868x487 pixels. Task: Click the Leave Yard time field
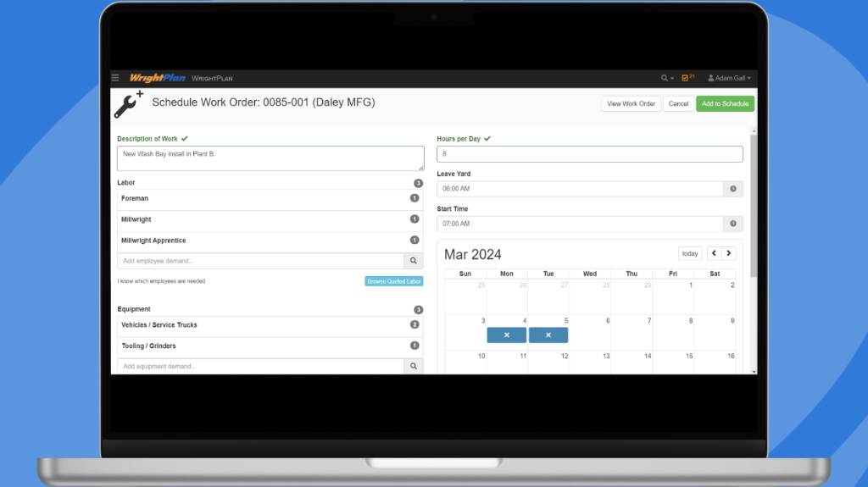pos(580,189)
